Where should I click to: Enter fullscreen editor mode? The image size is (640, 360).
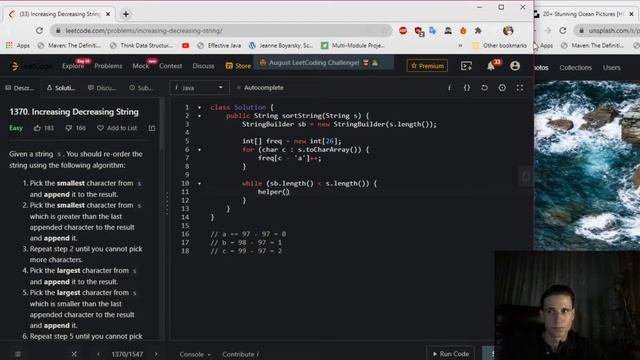tap(520, 88)
